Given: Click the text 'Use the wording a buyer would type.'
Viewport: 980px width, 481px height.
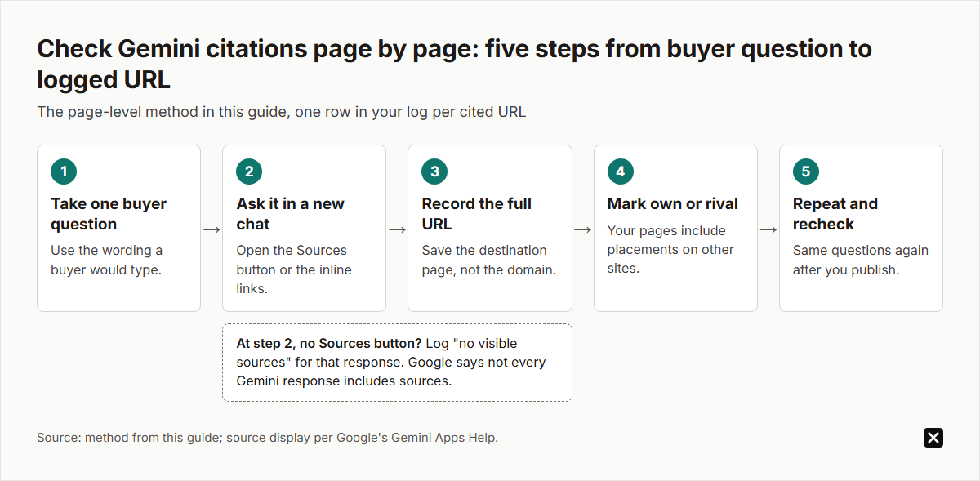Looking at the screenshot, I should tap(107, 260).
